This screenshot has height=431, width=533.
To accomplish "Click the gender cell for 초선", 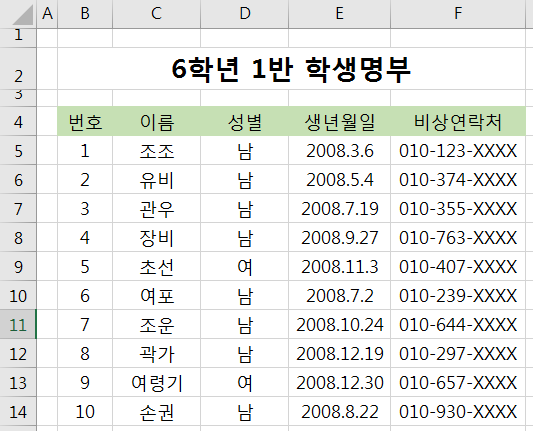I will point(245,266).
